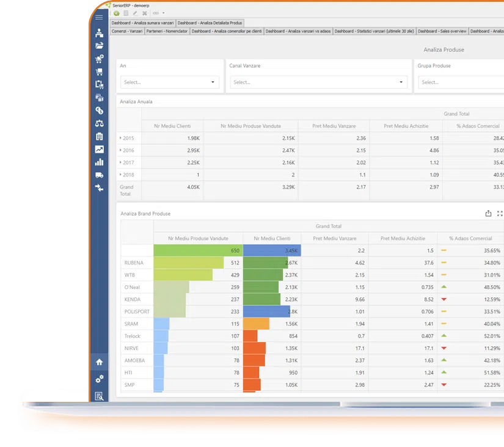Image resolution: width=504 pixels, height=447 pixels.
Task: Click the delivery truck icon in the sidebar
Action: point(99,175)
